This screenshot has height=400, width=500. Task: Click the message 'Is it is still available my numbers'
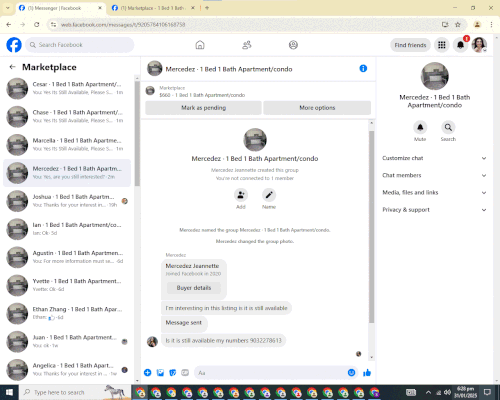click(223, 341)
